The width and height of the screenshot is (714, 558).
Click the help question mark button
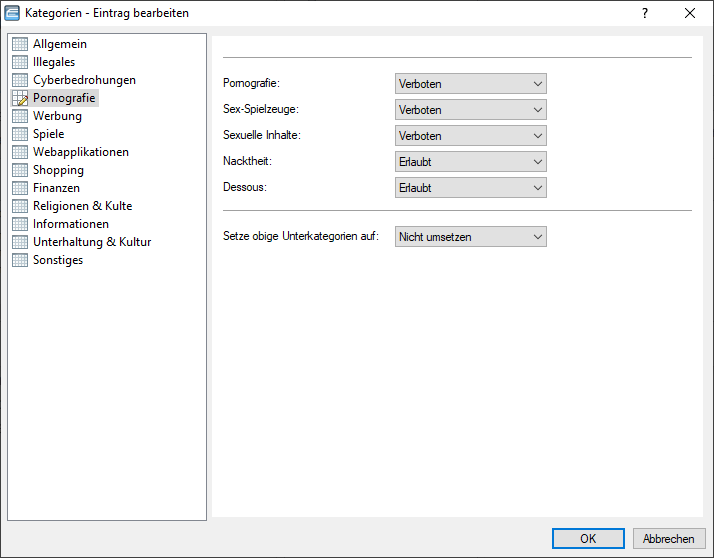pos(645,13)
